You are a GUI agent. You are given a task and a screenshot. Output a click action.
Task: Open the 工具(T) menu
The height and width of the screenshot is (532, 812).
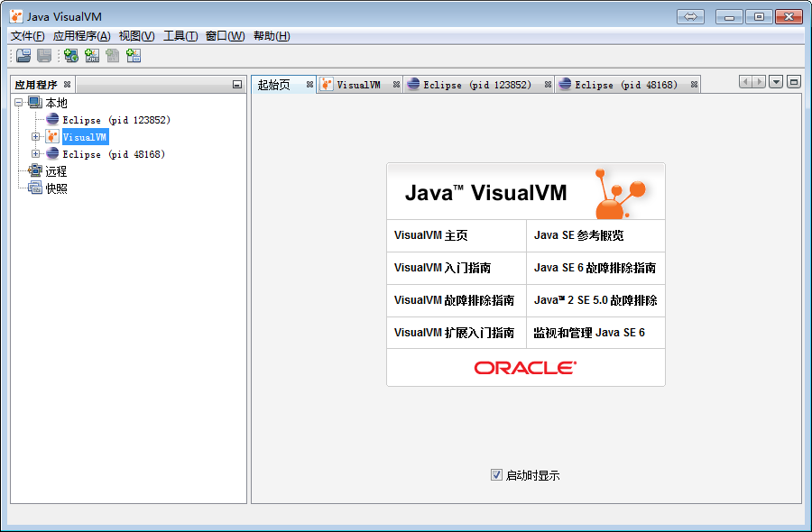180,36
